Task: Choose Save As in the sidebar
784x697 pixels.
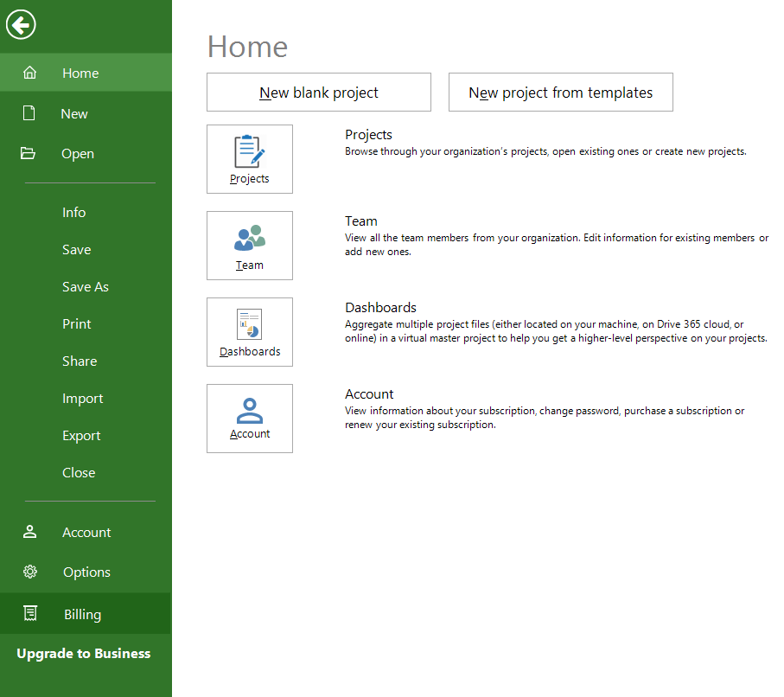Action: pyautogui.click(x=86, y=287)
